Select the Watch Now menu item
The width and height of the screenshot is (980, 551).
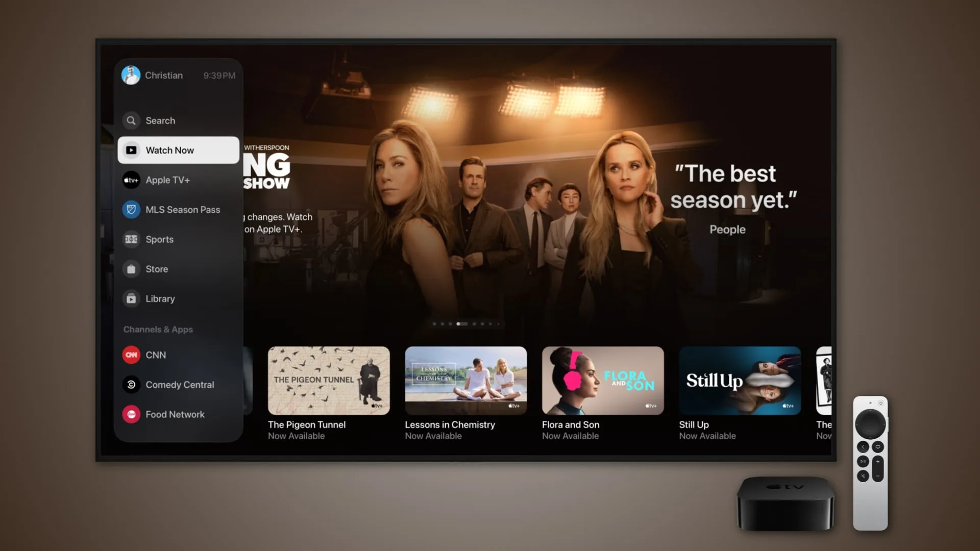(x=178, y=149)
